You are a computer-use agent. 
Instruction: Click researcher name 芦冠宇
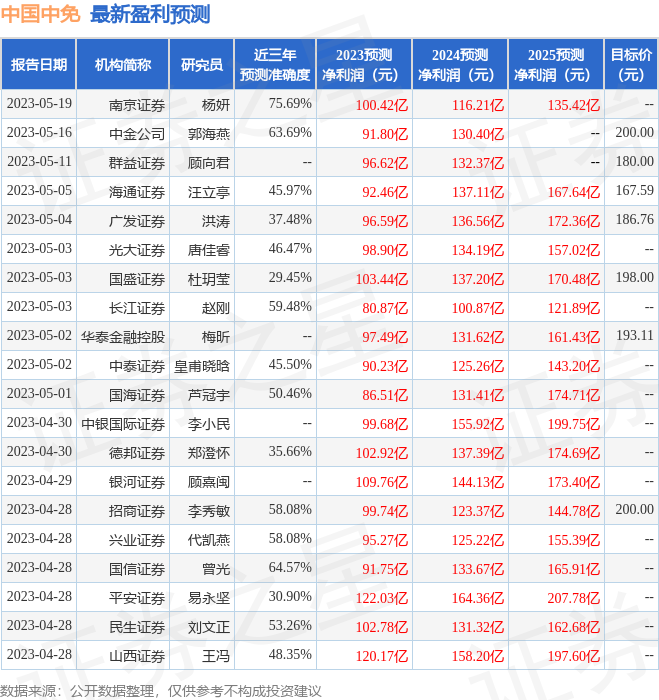(x=209, y=395)
